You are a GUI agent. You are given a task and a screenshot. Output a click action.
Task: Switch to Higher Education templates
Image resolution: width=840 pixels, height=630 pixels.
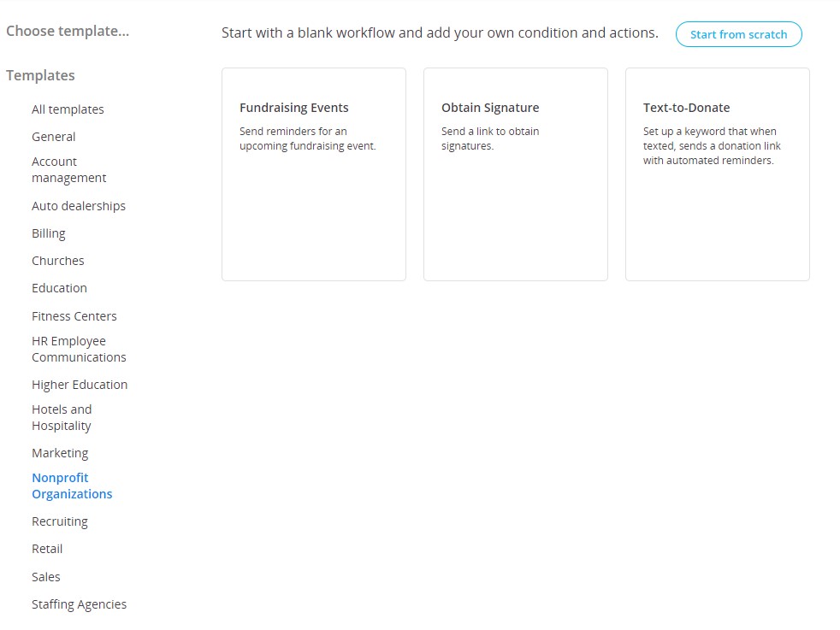coord(80,385)
